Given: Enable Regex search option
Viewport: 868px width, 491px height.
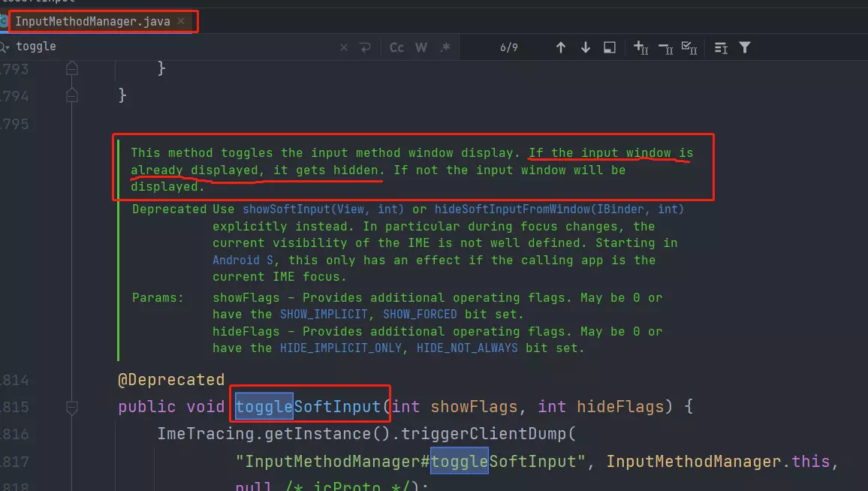Looking at the screenshot, I should tap(445, 47).
